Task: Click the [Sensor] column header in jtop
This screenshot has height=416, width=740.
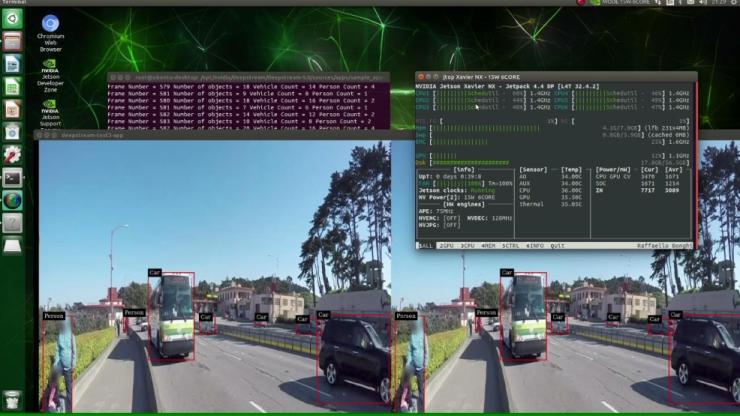Action: point(533,170)
